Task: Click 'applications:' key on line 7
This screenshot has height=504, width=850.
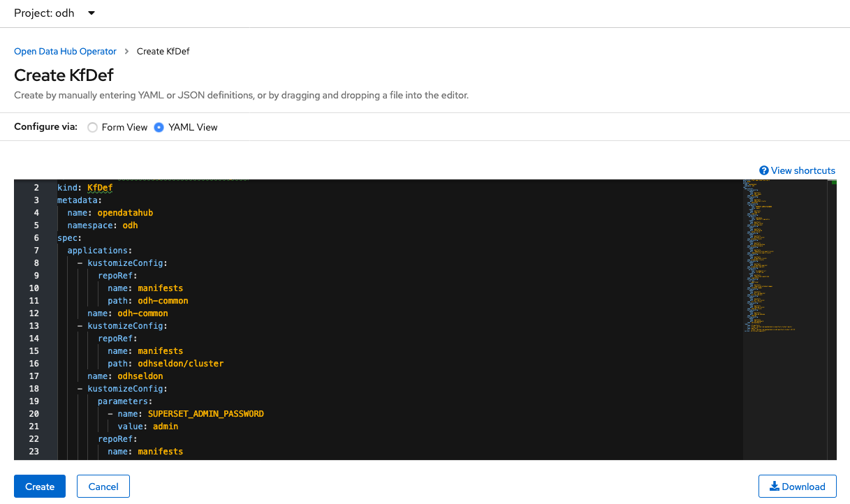Action: (100, 251)
